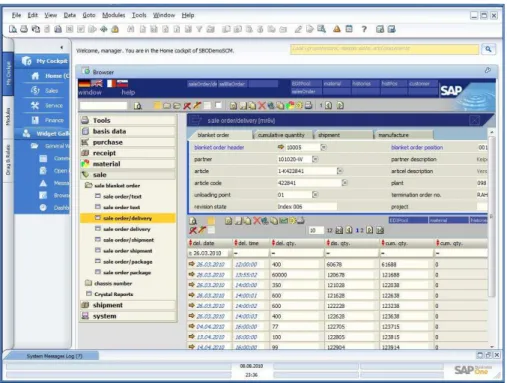Viewport: 507px width, 383px height.
Task: Sort by del. date column header
Action: (210, 243)
